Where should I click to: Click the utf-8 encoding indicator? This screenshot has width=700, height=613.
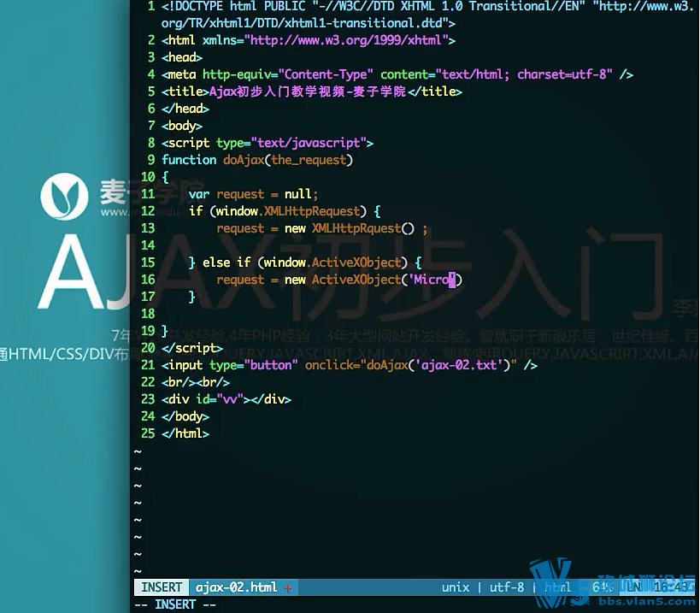[507, 587]
